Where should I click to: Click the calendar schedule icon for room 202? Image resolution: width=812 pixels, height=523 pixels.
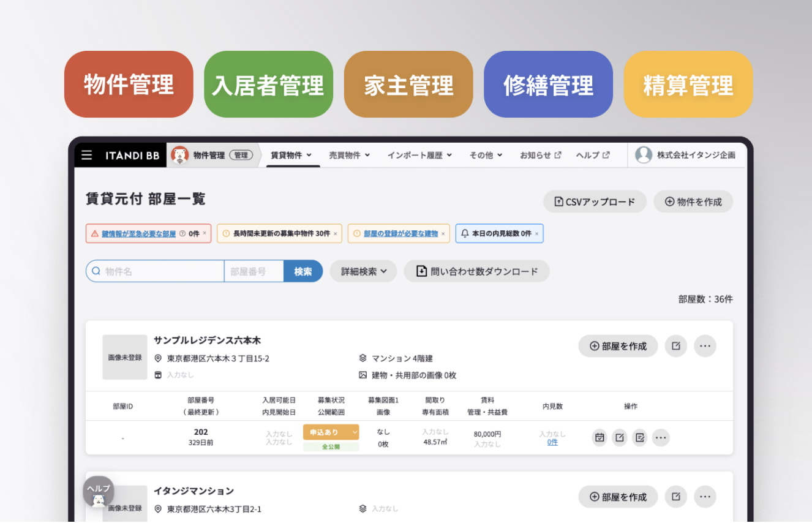click(x=599, y=438)
